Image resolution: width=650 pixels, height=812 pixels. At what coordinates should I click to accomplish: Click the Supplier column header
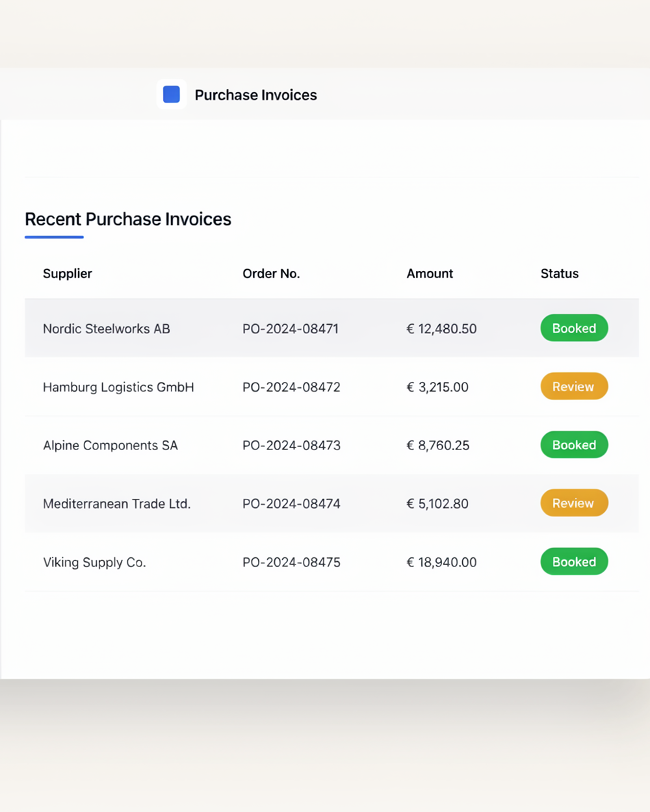68,273
